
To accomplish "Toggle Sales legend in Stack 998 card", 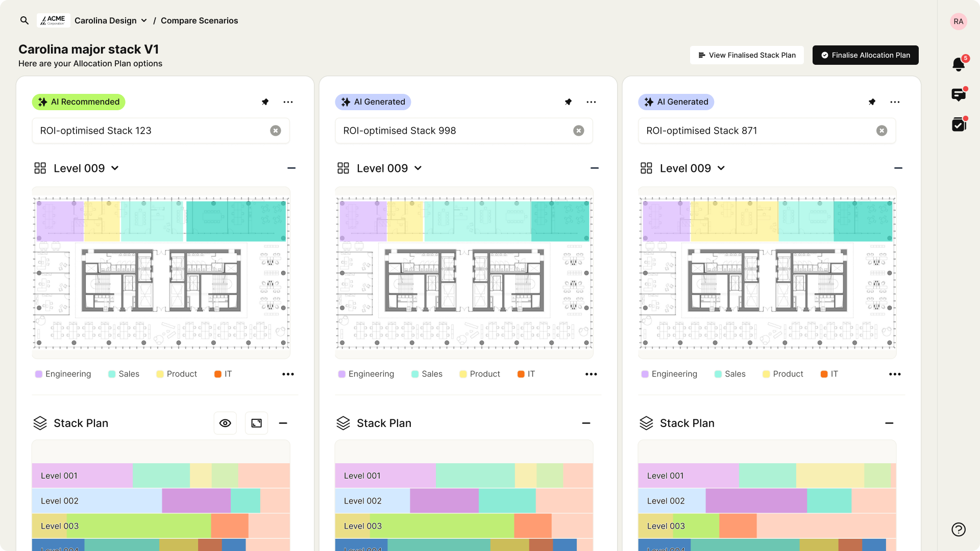I will (x=427, y=374).
